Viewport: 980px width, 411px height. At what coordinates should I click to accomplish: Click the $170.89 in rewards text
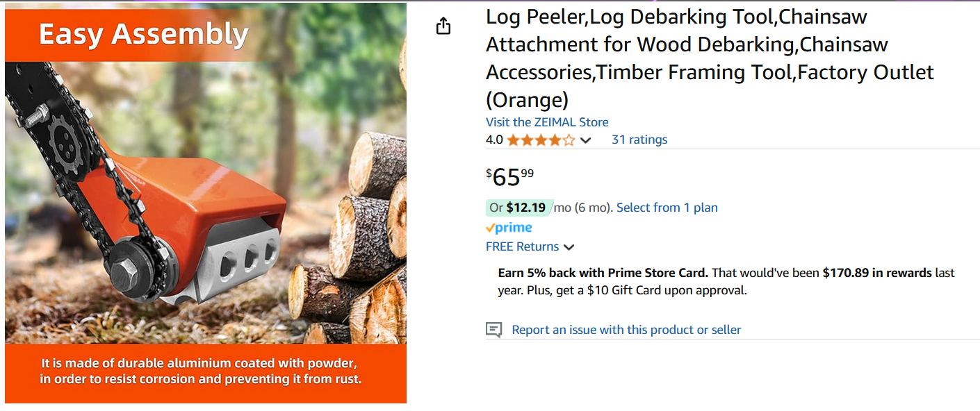876,273
